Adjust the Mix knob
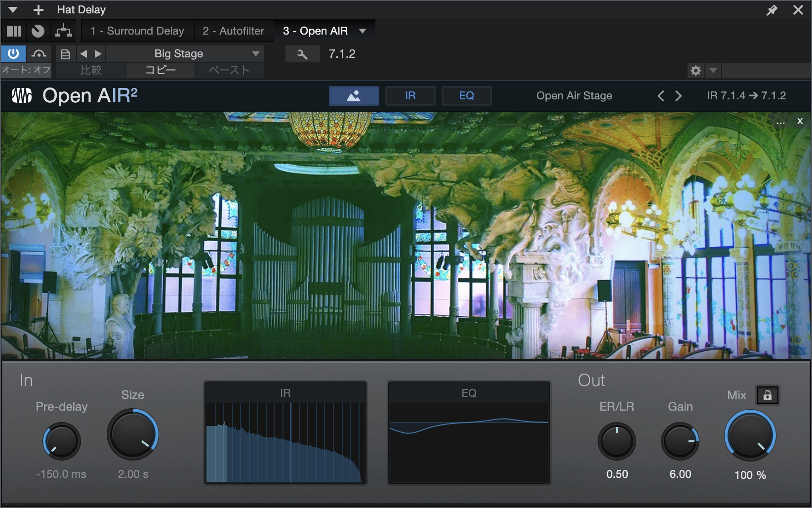812x508 pixels. click(x=750, y=435)
